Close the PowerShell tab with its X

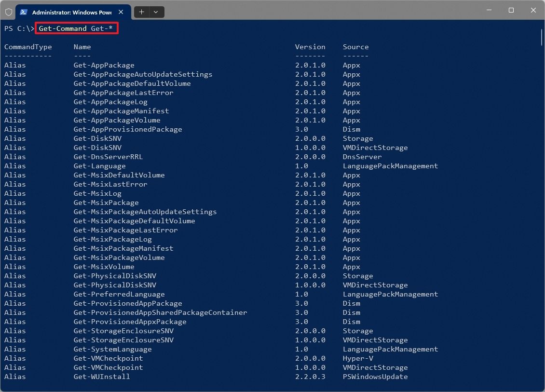coord(121,12)
